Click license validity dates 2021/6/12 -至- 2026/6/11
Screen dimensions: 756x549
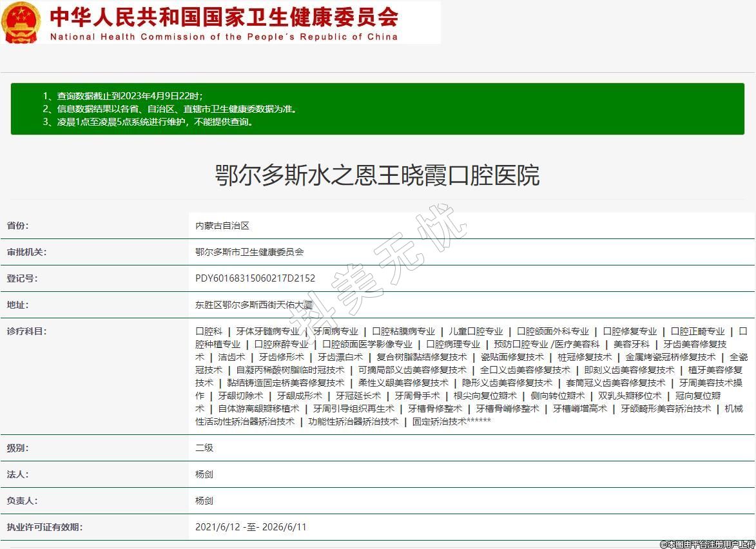251,527
